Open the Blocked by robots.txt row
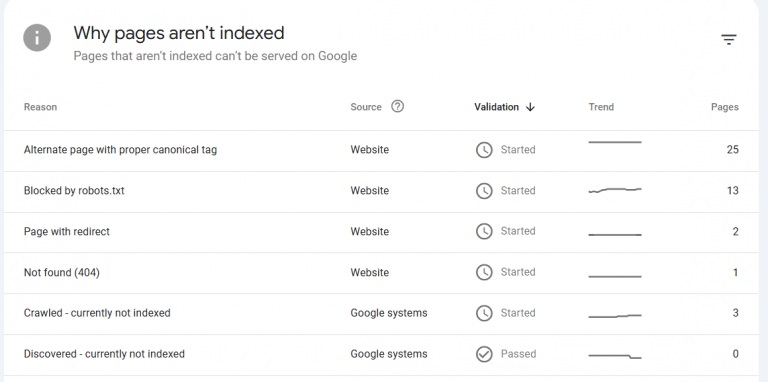This screenshot has width=768, height=382. 381,191
